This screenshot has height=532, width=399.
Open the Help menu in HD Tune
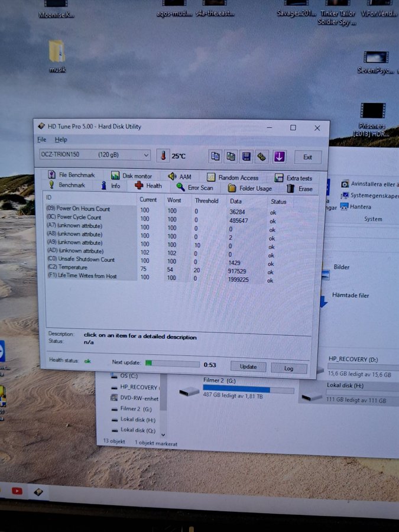(x=61, y=140)
